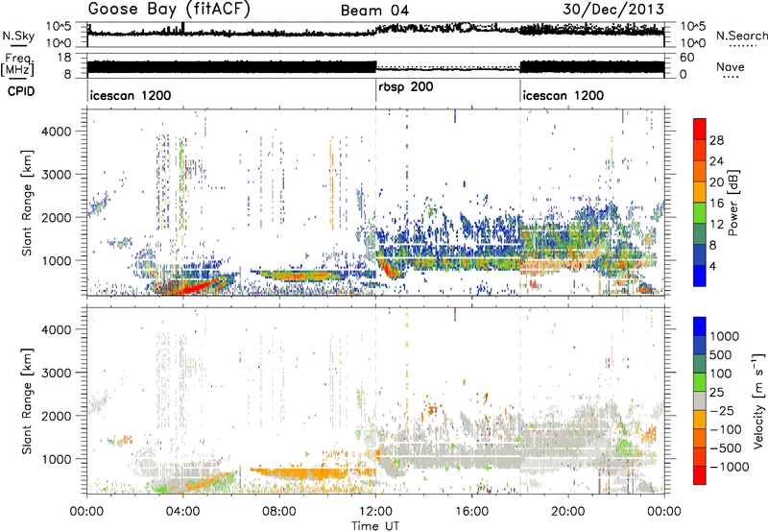
Task: Click the "12:00" time axis label
Action: [x=375, y=512]
